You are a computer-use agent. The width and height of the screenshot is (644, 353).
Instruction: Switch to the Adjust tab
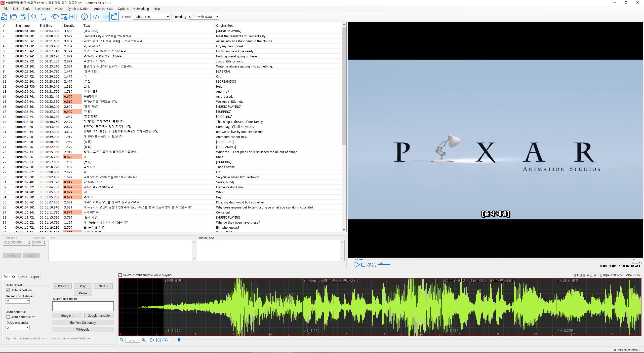point(35,277)
